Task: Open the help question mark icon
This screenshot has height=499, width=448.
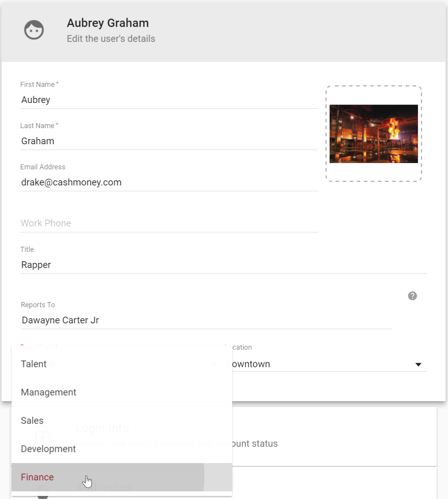Action: (412, 296)
